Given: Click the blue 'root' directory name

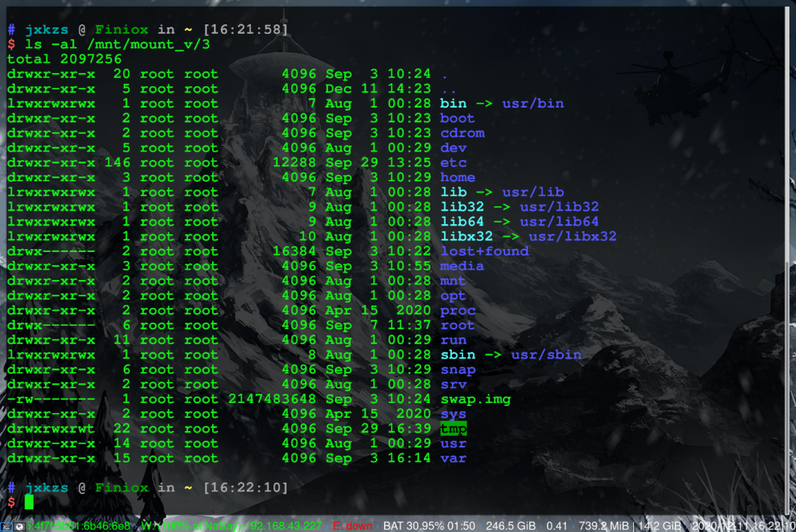Looking at the screenshot, I should [458, 325].
